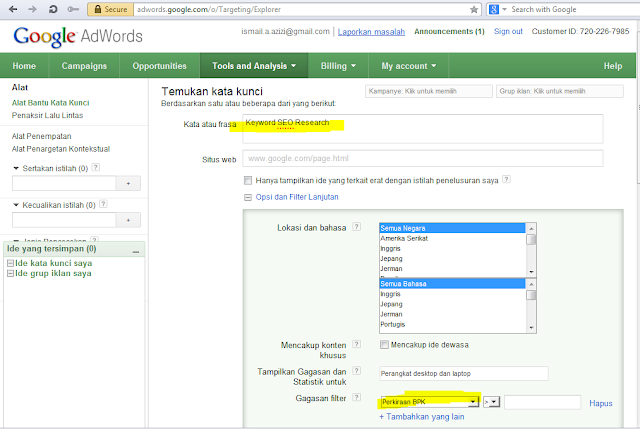Open help for Mencakup konten khusus
This screenshot has height=429, width=640.
click(x=356, y=344)
